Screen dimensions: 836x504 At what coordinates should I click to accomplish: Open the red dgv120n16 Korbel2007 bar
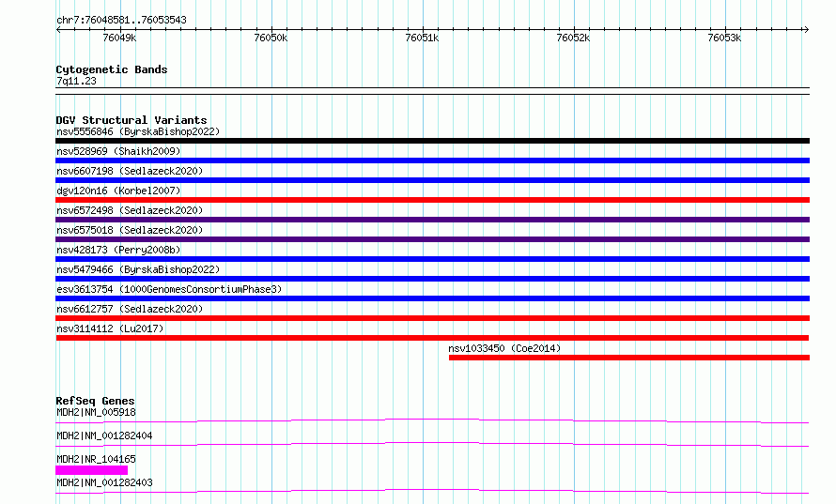432,200
